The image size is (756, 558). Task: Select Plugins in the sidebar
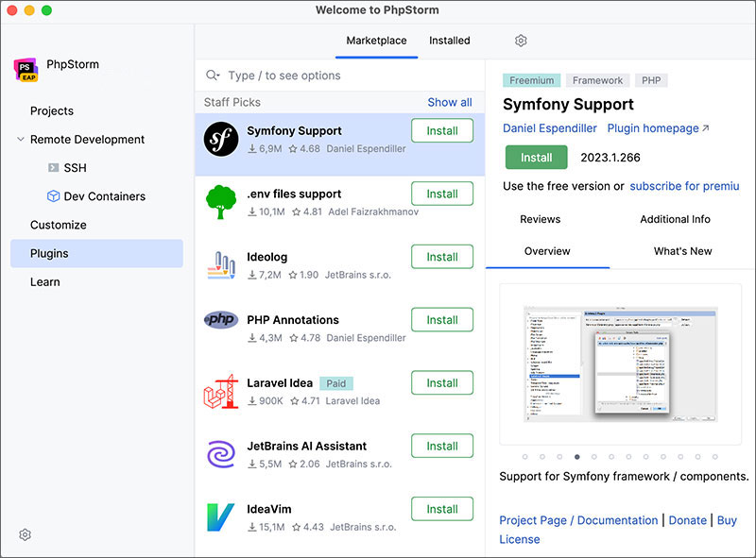(x=97, y=253)
